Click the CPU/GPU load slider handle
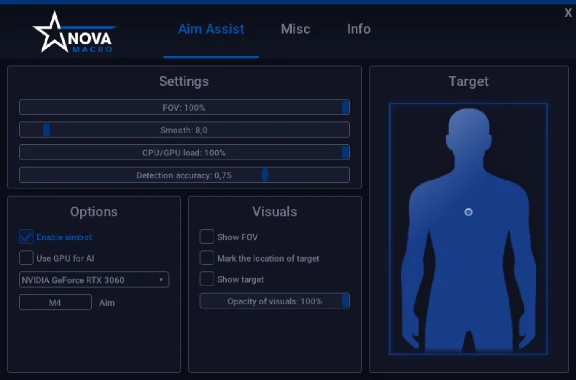The width and height of the screenshot is (576, 380). [x=345, y=152]
